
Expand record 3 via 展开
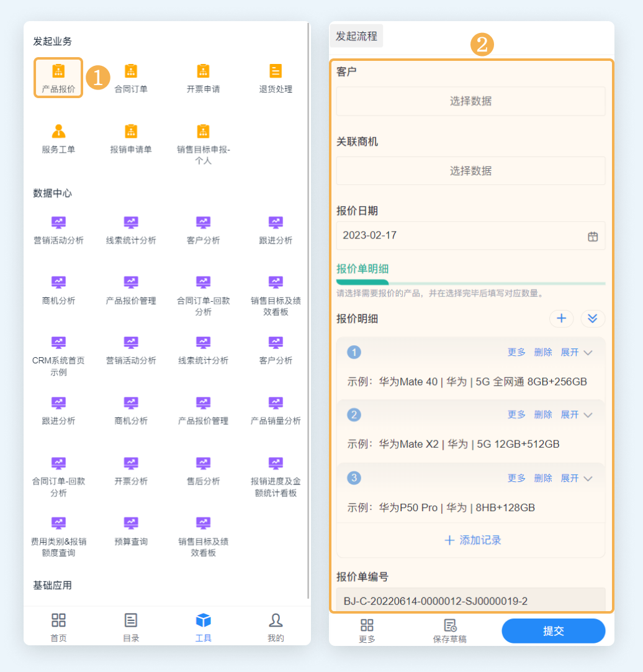[576, 478]
